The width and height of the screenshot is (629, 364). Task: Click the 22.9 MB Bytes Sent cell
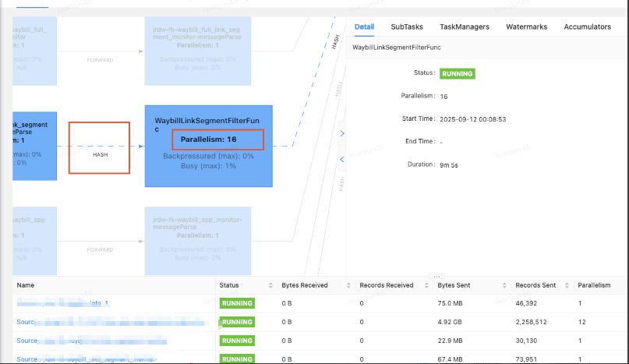(450, 341)
